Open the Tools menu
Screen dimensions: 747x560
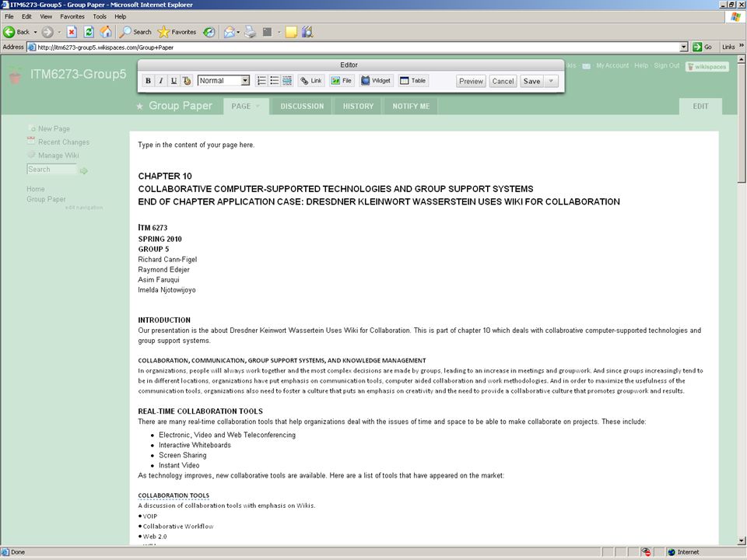pos(100,16)
